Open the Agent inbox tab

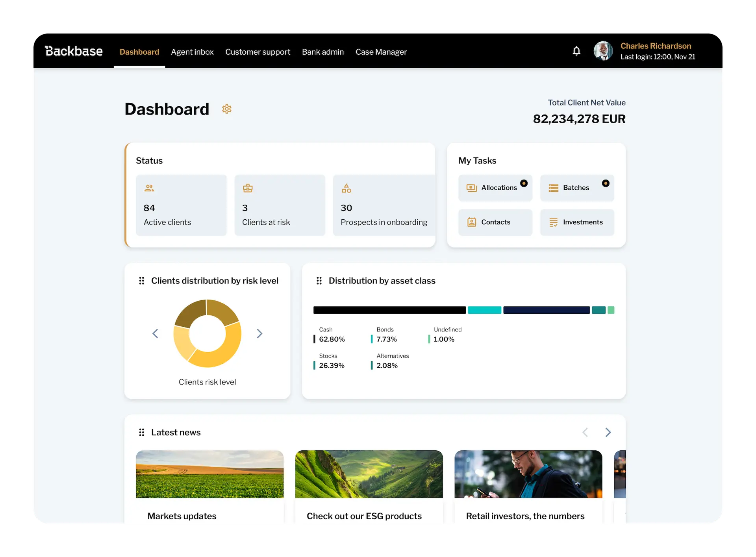[192, 52]
